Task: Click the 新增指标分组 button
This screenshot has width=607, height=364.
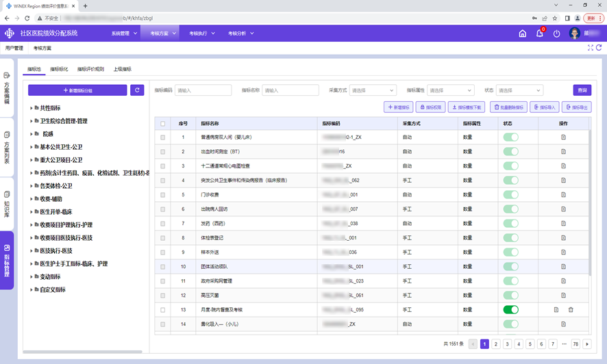Action: 77,90
